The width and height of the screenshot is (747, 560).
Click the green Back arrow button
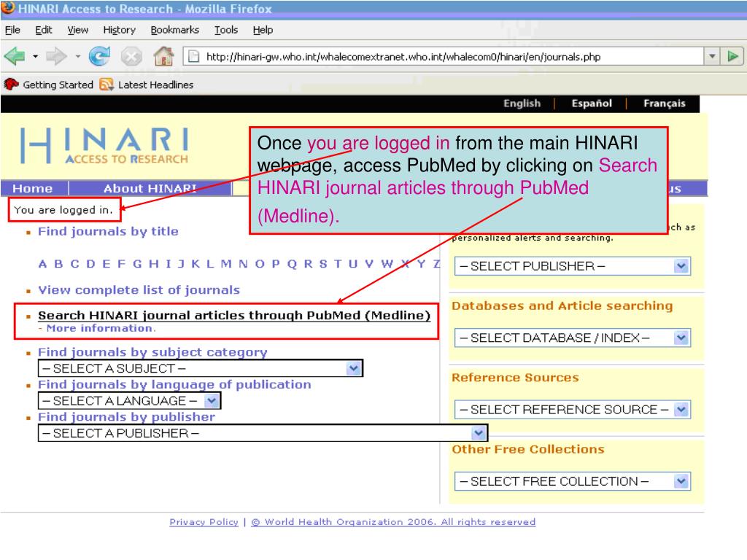pyautogui.click(x=15, y=57)
